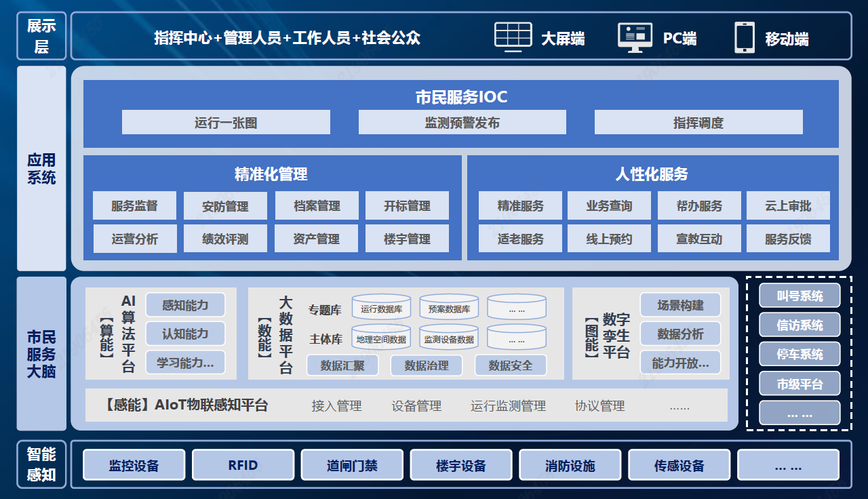
Task: Select the 数据治理 capability
Action: [x=426, y=365]
